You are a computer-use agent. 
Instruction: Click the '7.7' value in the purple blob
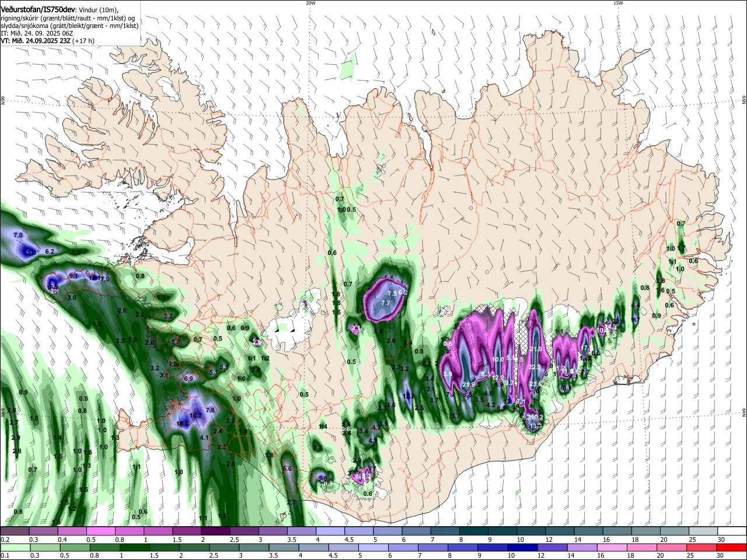[x=385, y=303]
